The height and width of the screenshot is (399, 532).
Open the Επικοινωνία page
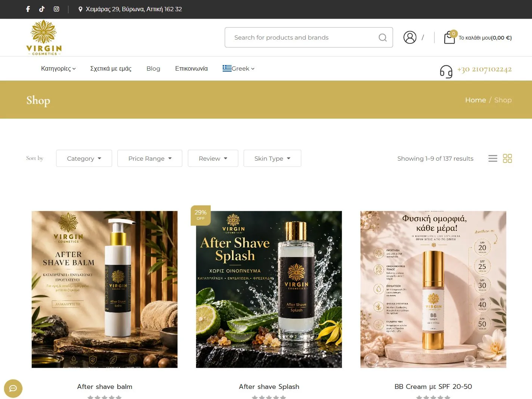point(191,68)
